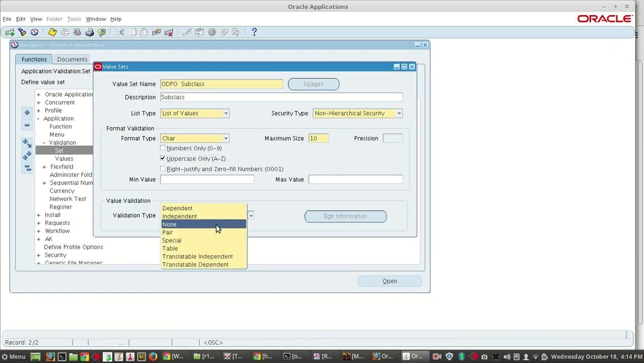Click the Usages button
Screen dimensions: 644x363
(x=313, y=84)
